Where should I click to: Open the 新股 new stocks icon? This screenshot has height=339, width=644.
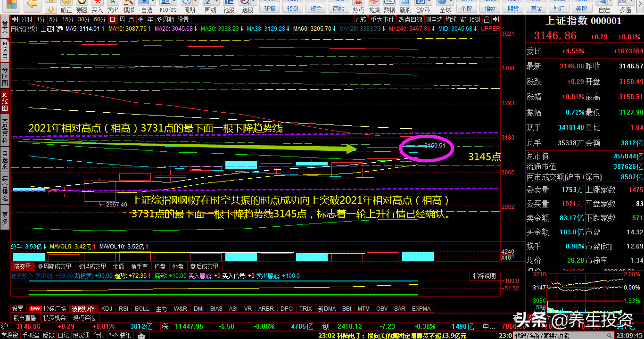click(405, 6)
